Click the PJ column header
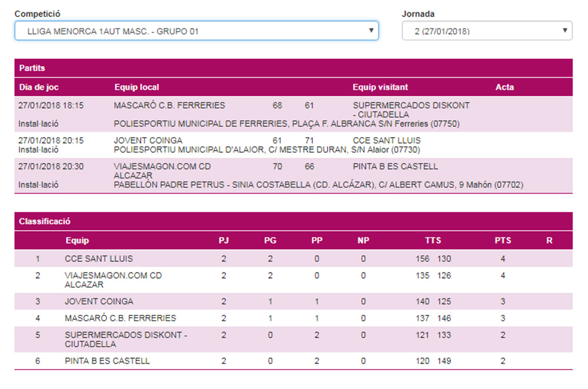The width and height of the screenshot is (588, 389). [223, 241]
